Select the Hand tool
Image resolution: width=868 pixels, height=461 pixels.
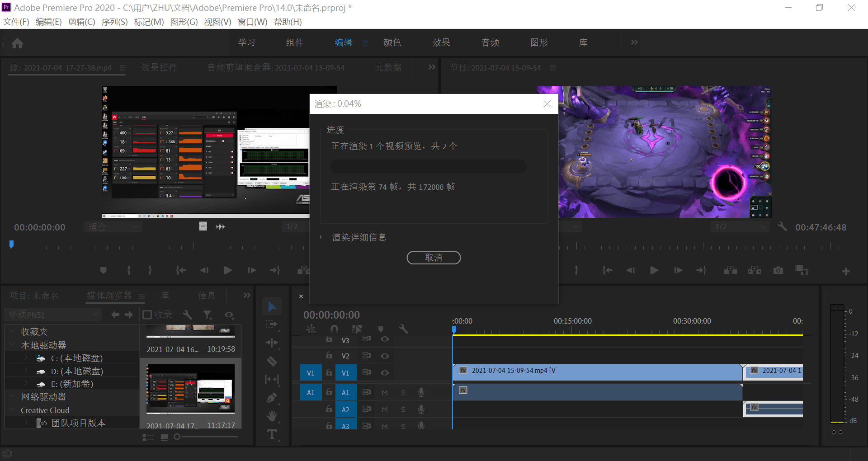[272, 416]
